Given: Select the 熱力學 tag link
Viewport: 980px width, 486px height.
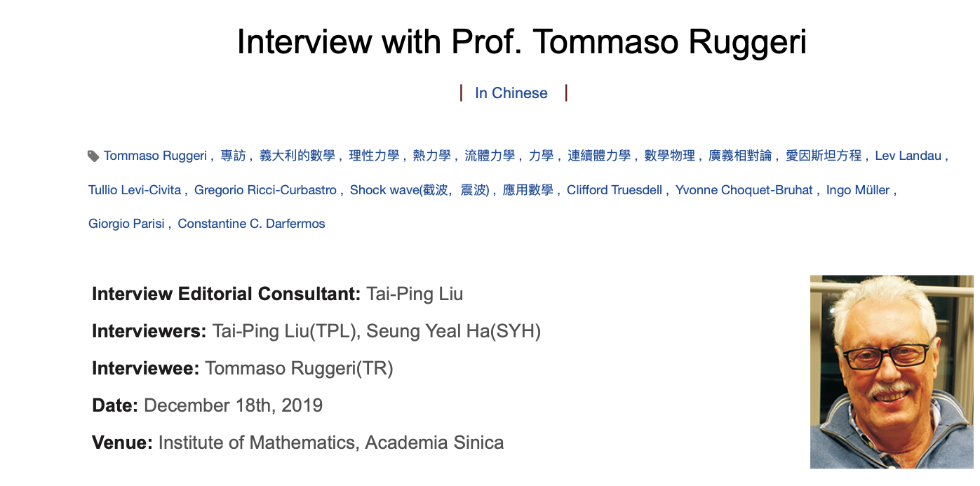Looking at the screenshot, I should coord(431,156).
